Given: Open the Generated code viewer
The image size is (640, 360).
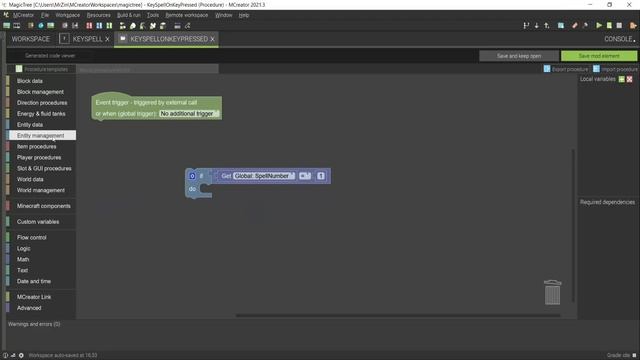Looking at the screenshot, I should click(50, 56).
